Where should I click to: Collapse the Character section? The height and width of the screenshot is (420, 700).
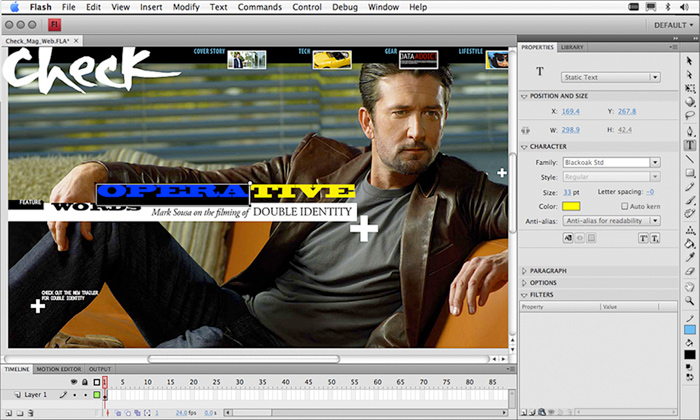[524, 147]
